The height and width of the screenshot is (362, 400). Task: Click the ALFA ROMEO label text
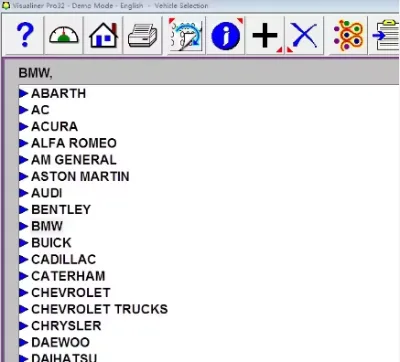point(74,143)
